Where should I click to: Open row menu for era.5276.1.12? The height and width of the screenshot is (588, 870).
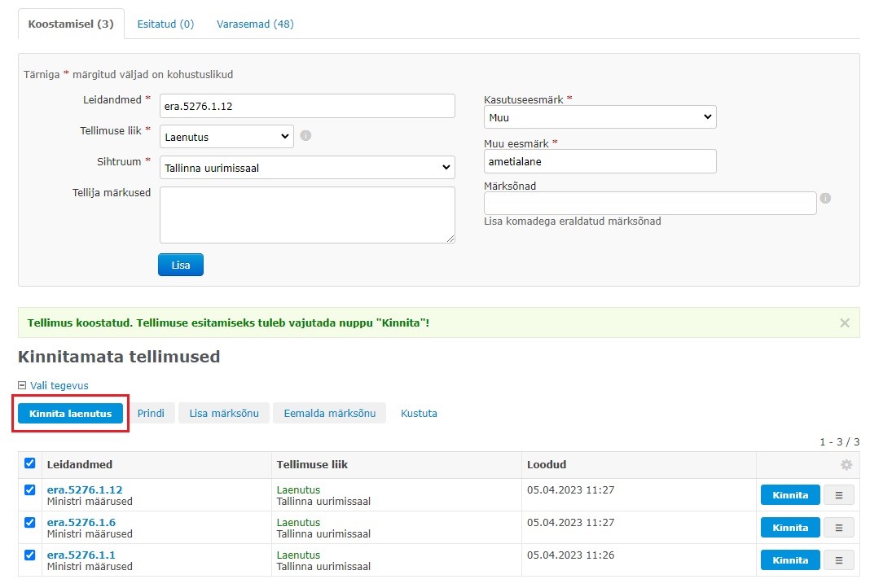click(x=839, y=495)
